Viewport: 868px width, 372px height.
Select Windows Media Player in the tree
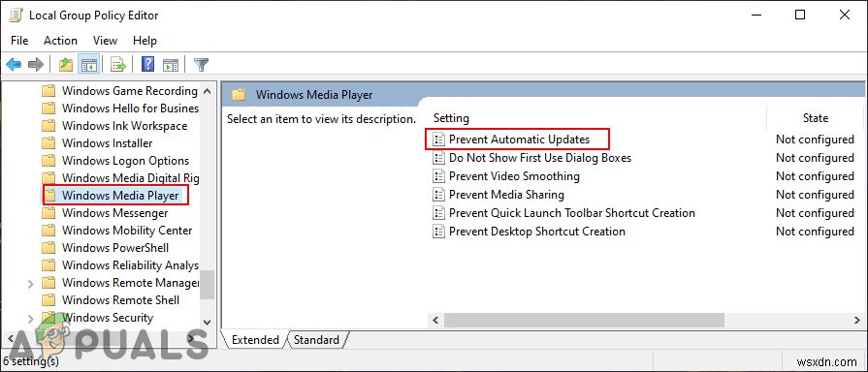120,195
